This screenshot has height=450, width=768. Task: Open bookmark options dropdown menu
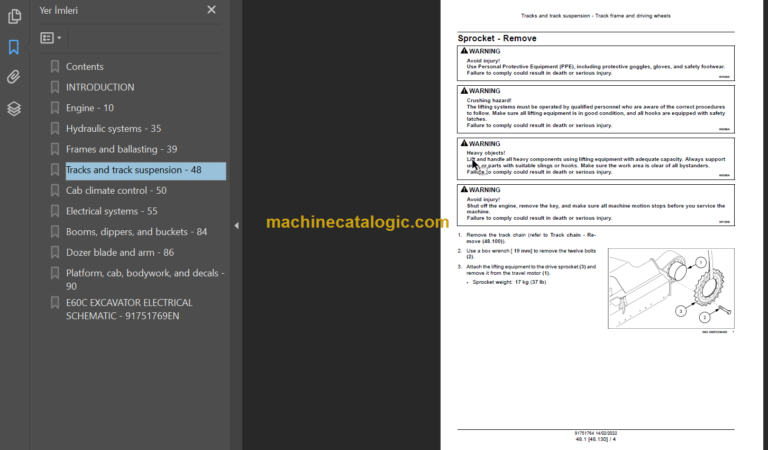click(x=51, y=38)
